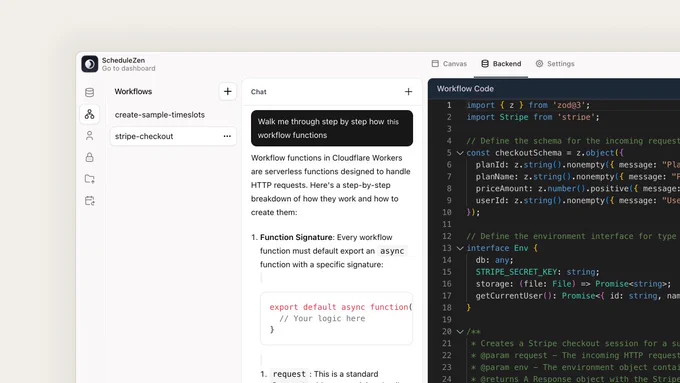Click the ScheduleZen project name
The image size is (680, 383).
(123, 60)
